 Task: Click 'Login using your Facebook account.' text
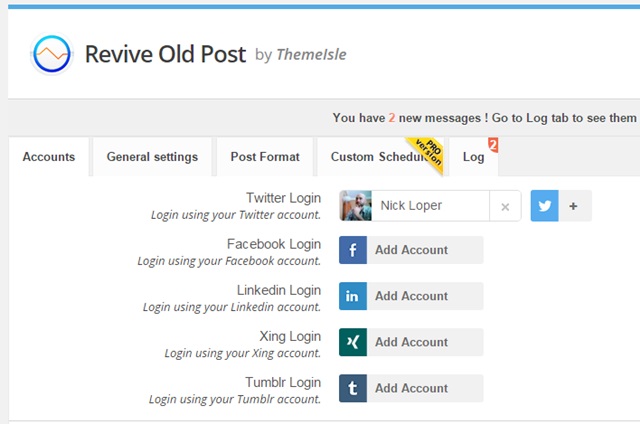click(x=229, y=261)
